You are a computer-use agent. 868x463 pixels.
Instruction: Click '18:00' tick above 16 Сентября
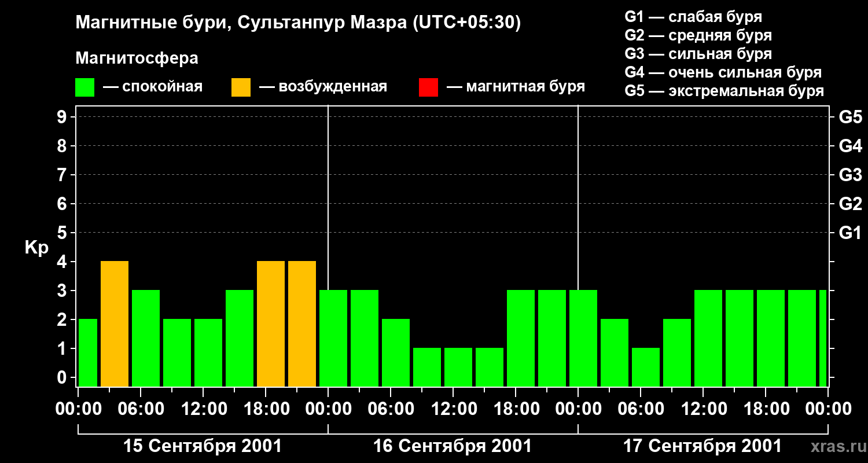coord(516,409)
